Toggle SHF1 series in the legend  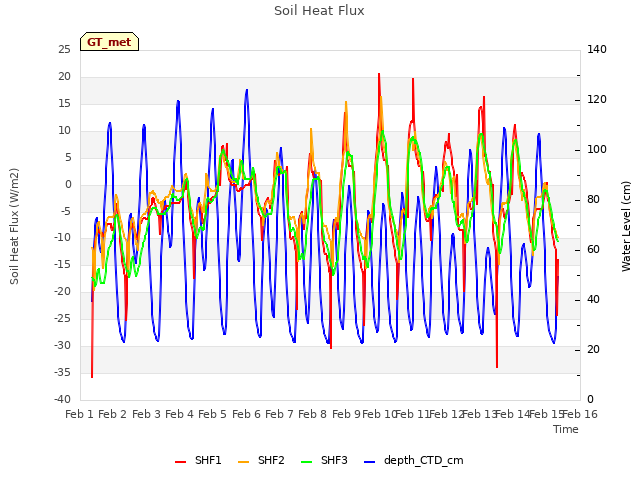tap(198, 461)
